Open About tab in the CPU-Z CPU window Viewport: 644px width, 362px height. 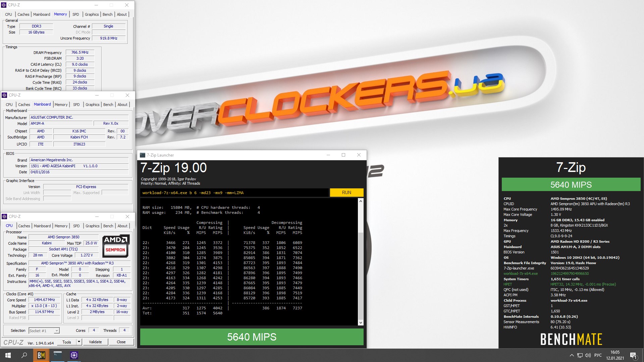point(122,226)
